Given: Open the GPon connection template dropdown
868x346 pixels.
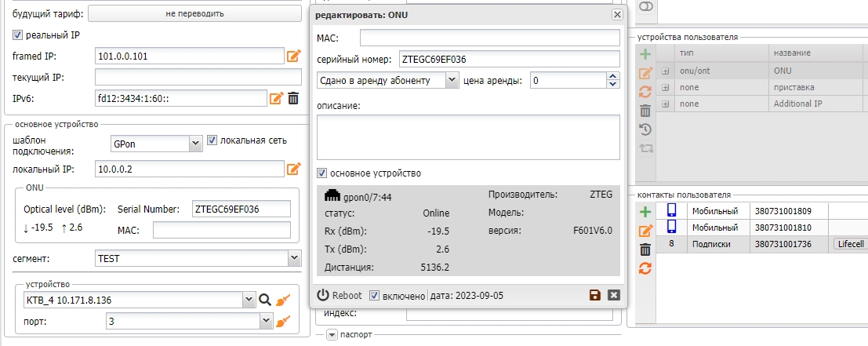Looking at the screenshot, I should (x=195, y=144).
